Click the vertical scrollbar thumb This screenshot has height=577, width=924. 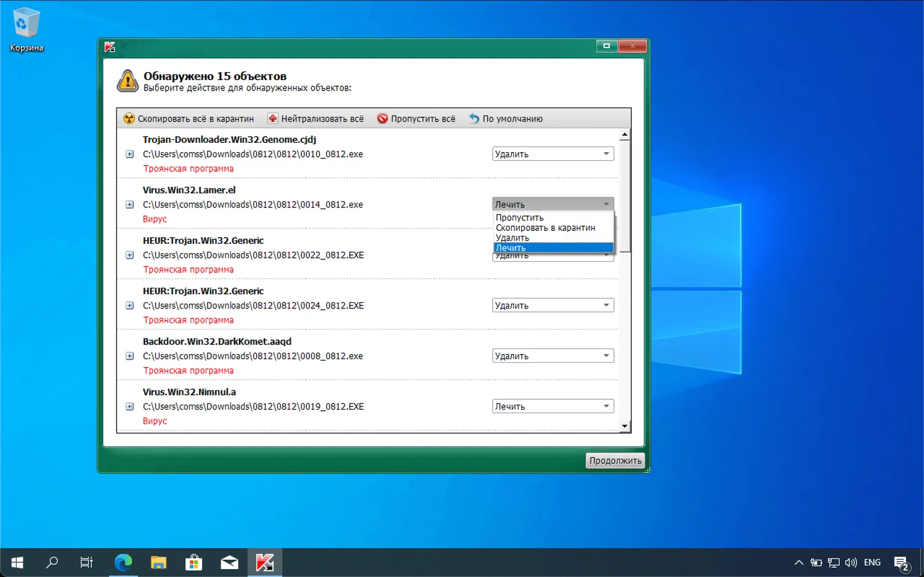tap(625, 196)
